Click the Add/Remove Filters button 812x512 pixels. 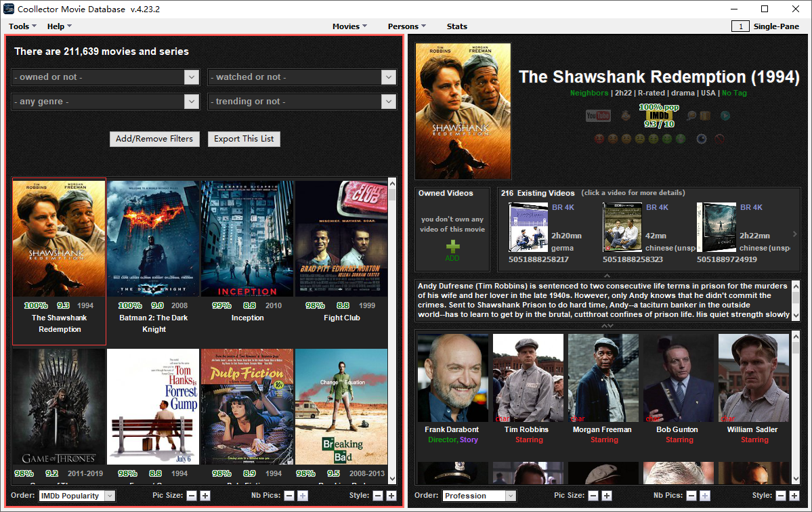(x=155, y=139)
